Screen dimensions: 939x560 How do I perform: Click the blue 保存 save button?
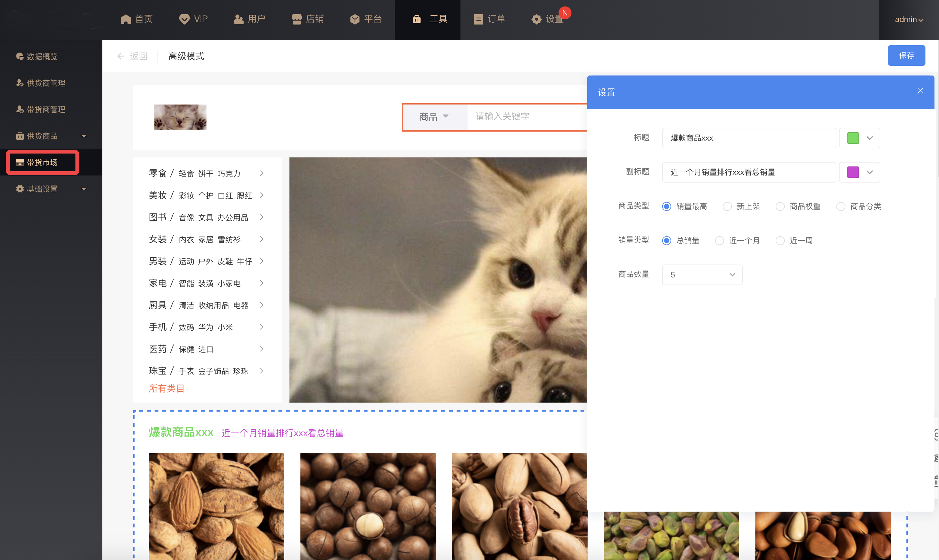pyautogui.click(x=906, y=55)
